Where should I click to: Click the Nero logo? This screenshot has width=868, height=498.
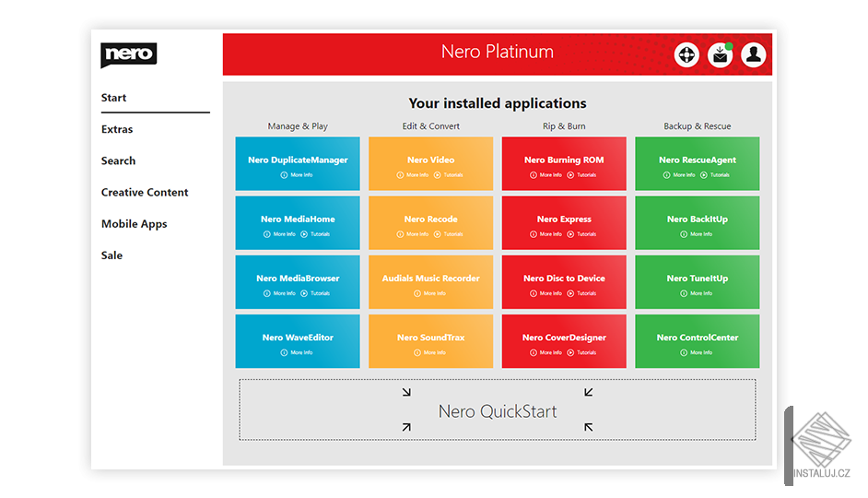[128, 54]
